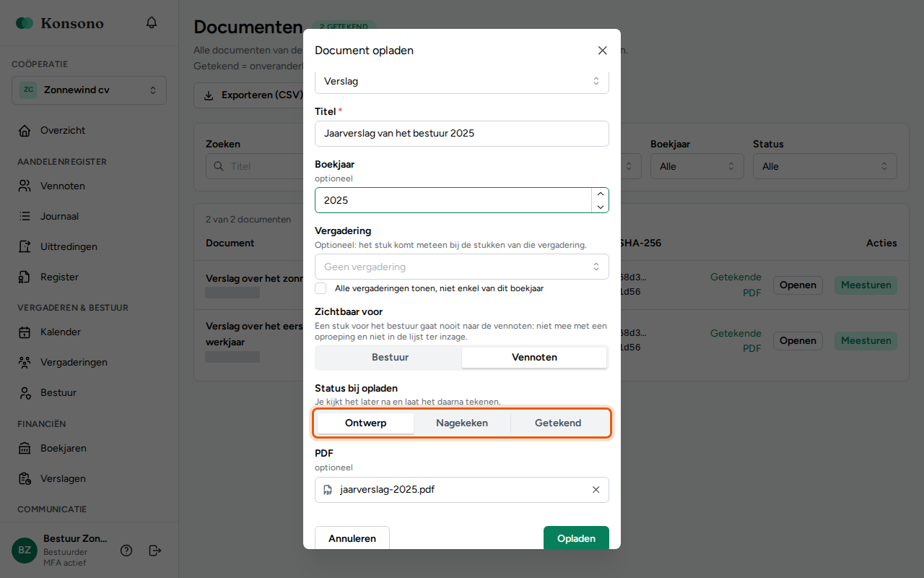Go to Overzicht in the sidebar
The height and width of the screenshot is (578, 924).
point(90,131)
